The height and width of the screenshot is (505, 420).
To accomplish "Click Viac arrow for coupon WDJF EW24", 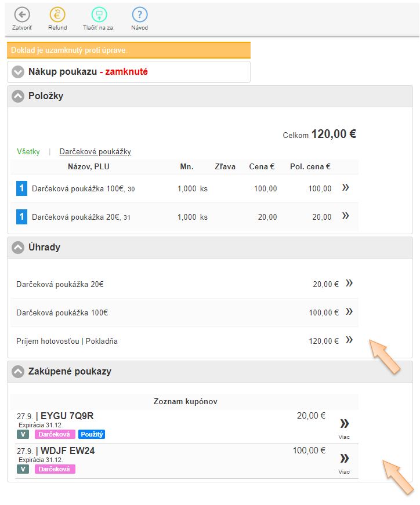I will [344, 459].
